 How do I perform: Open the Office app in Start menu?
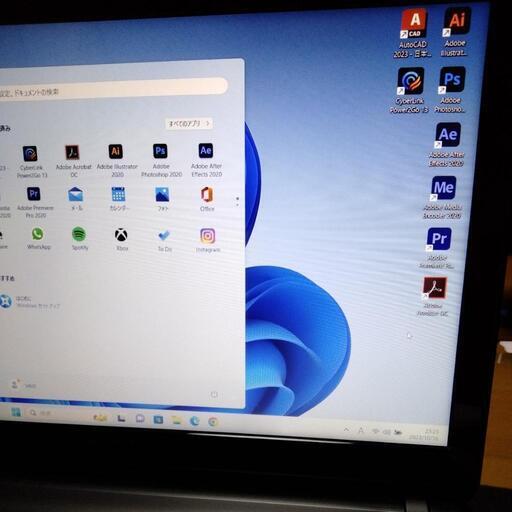click(x=207, y=199)
